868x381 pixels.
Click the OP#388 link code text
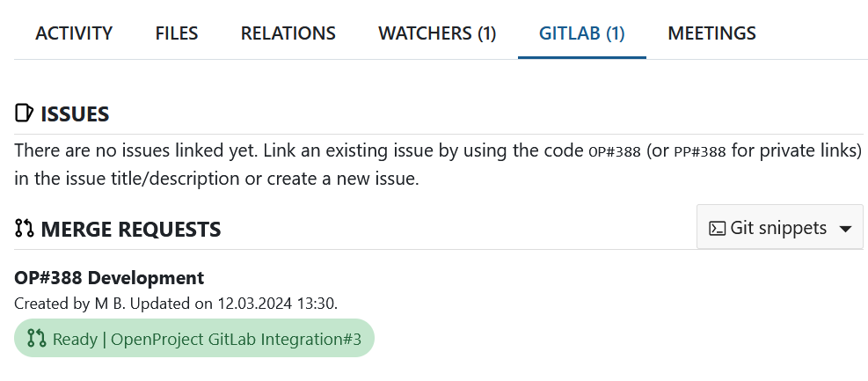tap(614, 151)
